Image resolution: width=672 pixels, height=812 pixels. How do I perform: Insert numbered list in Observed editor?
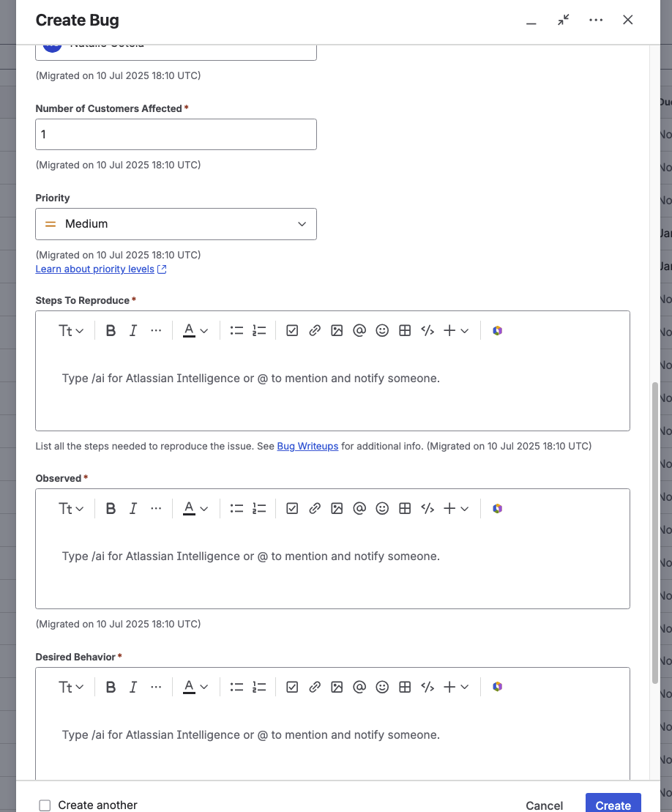259,509
